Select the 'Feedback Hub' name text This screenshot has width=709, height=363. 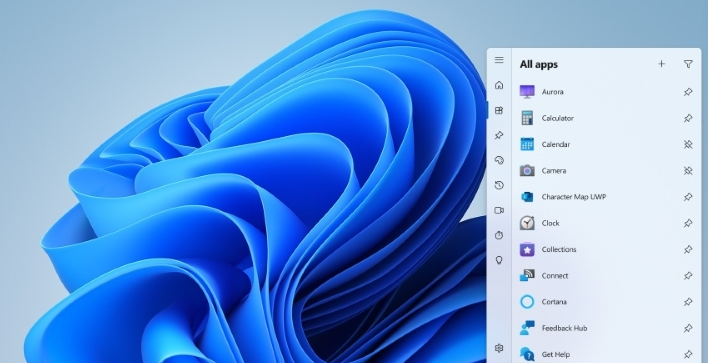[564, 328]
